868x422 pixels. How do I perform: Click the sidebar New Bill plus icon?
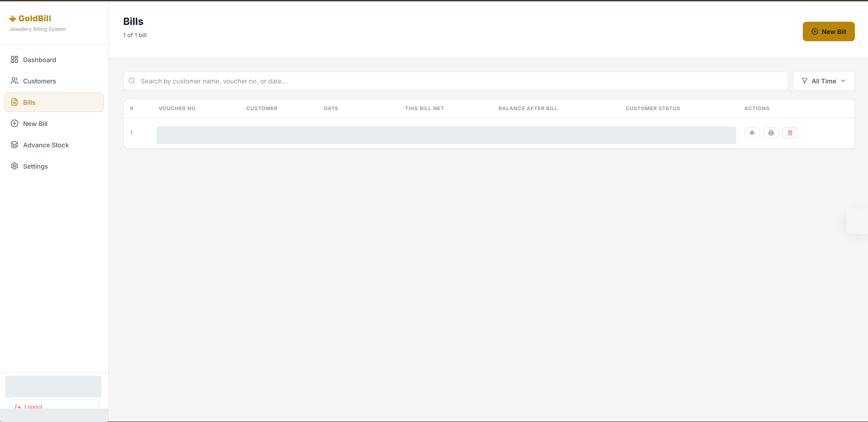[x=14, y=124]
